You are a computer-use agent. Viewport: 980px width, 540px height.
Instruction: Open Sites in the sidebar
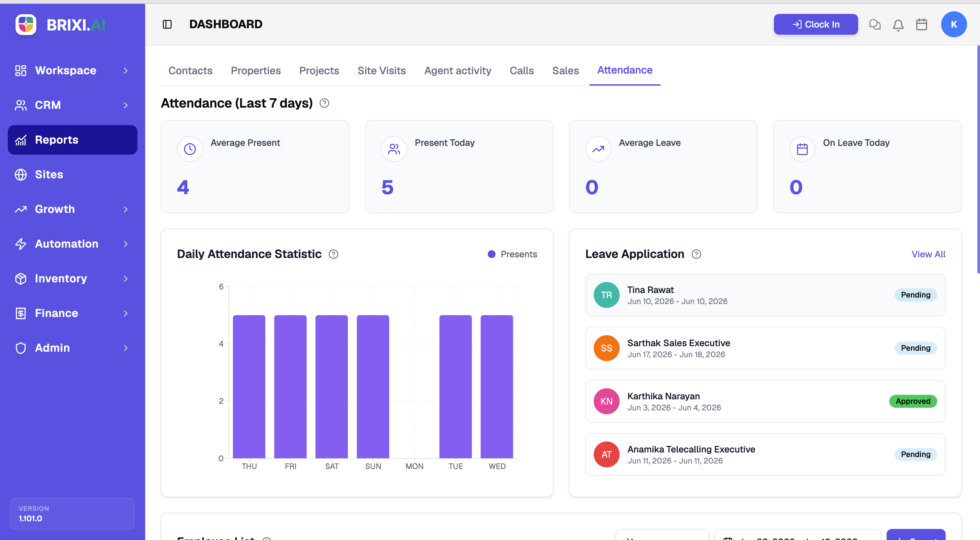(72, 174)
